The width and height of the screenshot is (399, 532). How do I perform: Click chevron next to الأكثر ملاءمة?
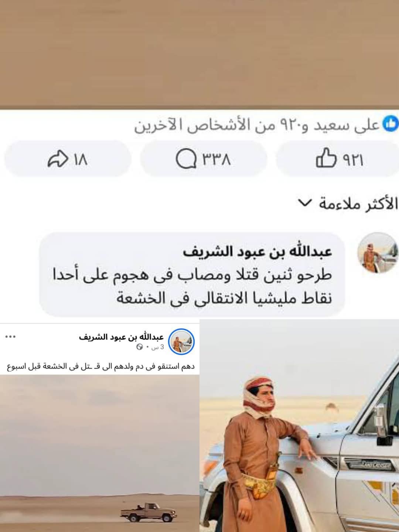pos(305,203)
